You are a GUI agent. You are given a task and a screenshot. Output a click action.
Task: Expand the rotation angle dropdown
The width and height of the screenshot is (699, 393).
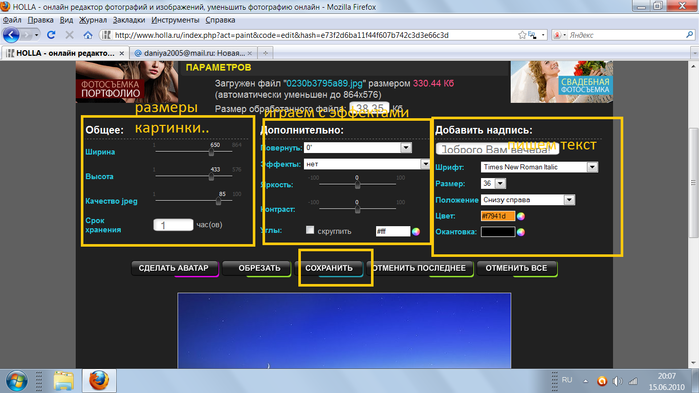coord(406,147)
